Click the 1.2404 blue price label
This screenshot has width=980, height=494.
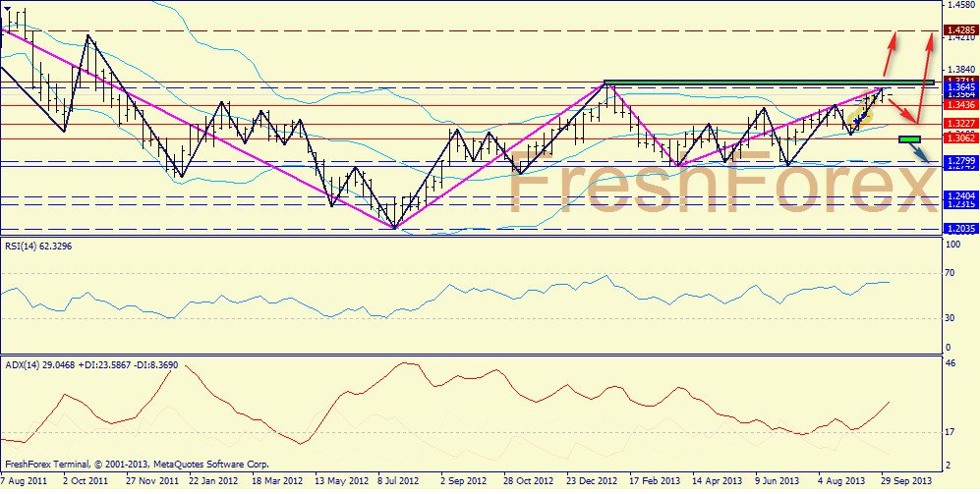[x=961, y=196]
